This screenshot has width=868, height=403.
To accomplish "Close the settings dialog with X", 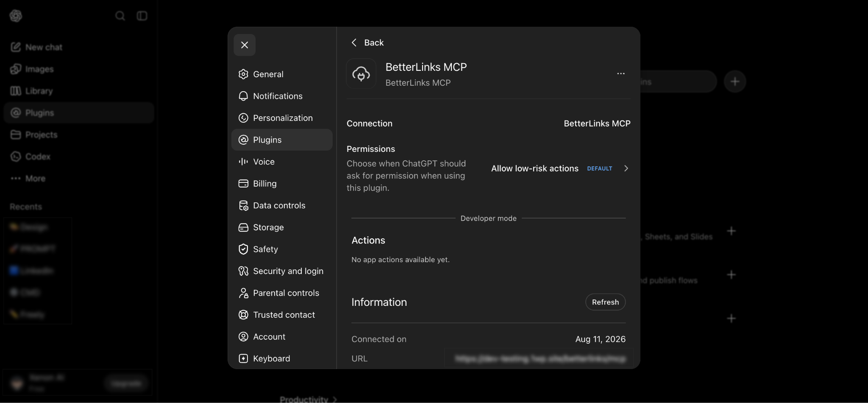I will (245, 45).
